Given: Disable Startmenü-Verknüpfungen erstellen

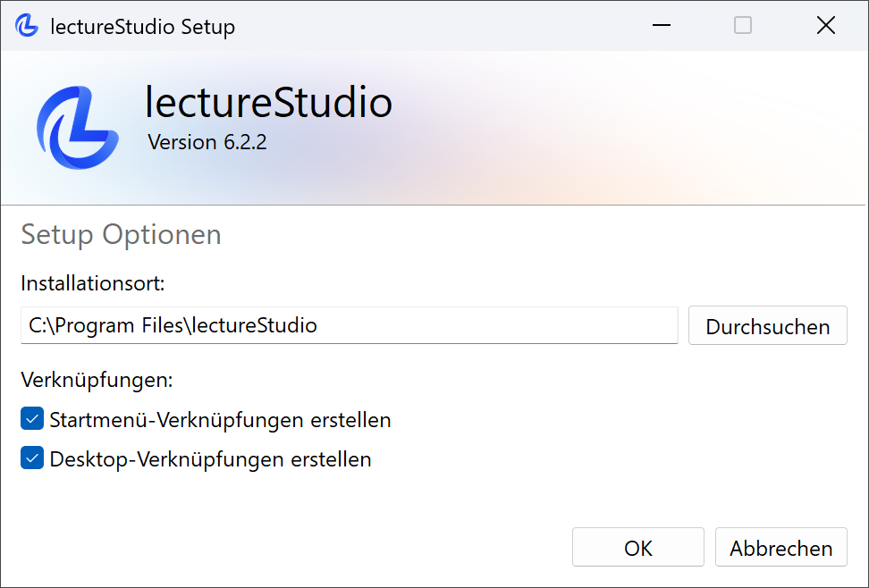Looking at the screenshot, I should point(32,418).
